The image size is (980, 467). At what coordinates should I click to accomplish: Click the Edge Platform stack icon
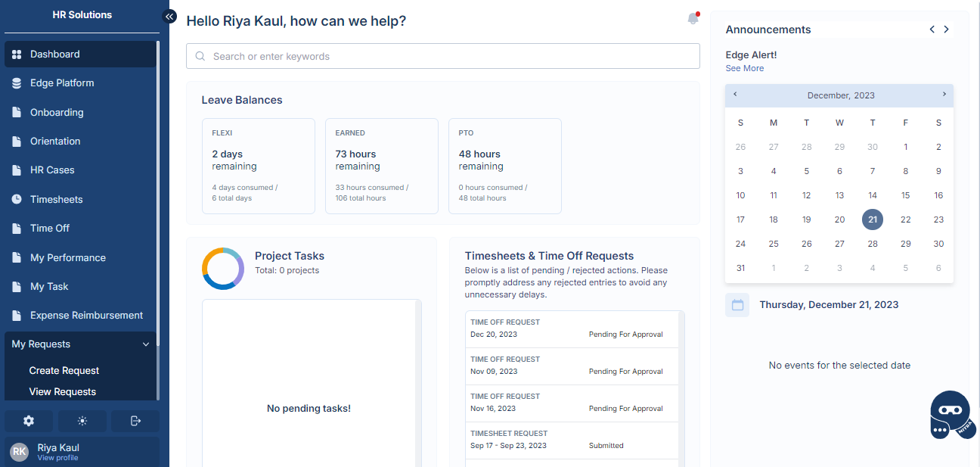17,83
